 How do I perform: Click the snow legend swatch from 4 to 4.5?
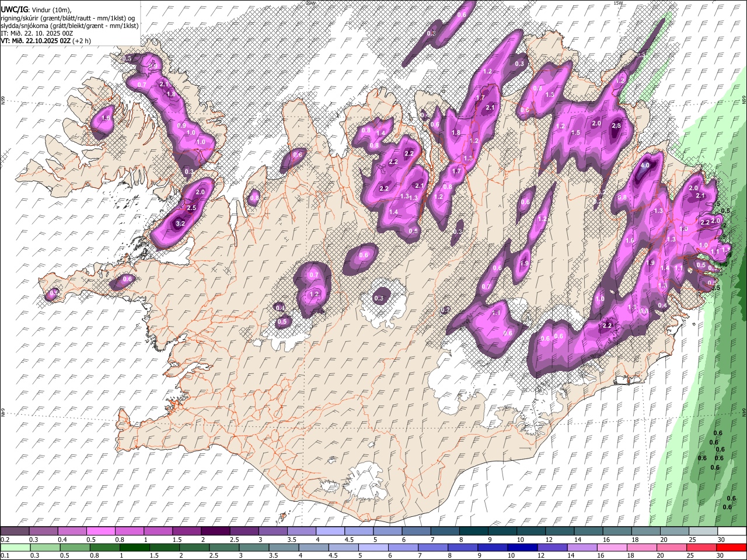[x=331, y=531]
